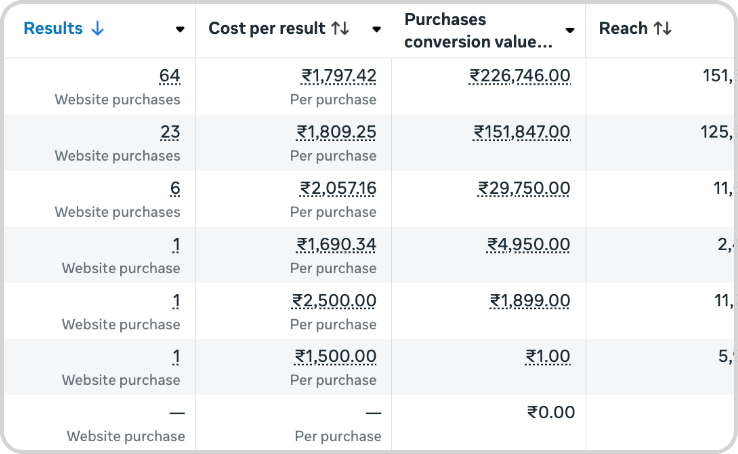Click the descending sort arrow beside Results
The image size is (738, 454).
pos(97,29)
